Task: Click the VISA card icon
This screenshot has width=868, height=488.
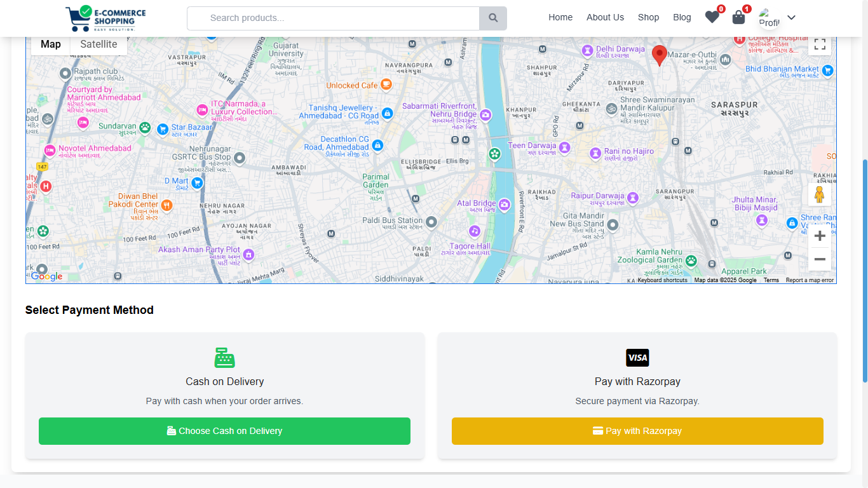Action: point(637,358)
